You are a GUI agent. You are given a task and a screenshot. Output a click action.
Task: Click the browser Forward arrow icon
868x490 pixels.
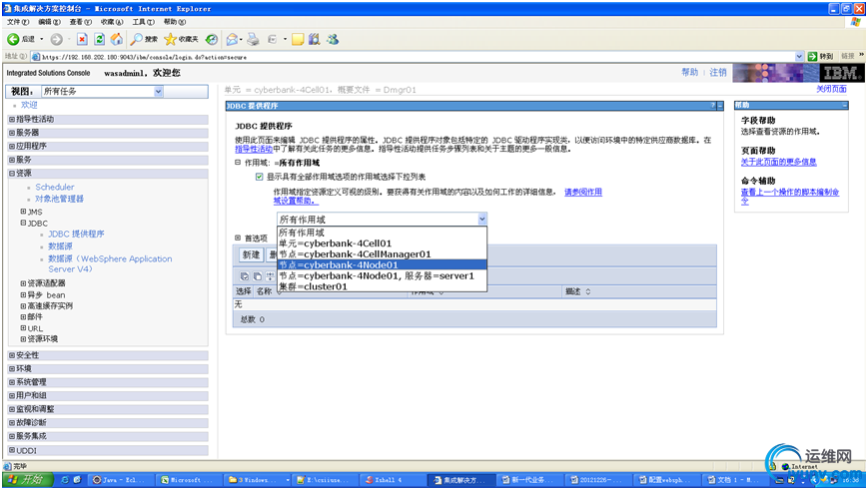(57, 39)
